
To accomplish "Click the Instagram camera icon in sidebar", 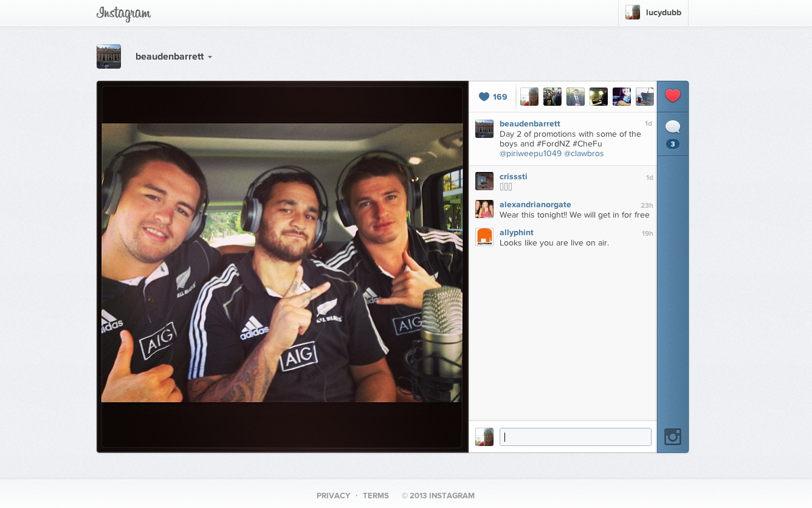I will [x=673, y=437].
